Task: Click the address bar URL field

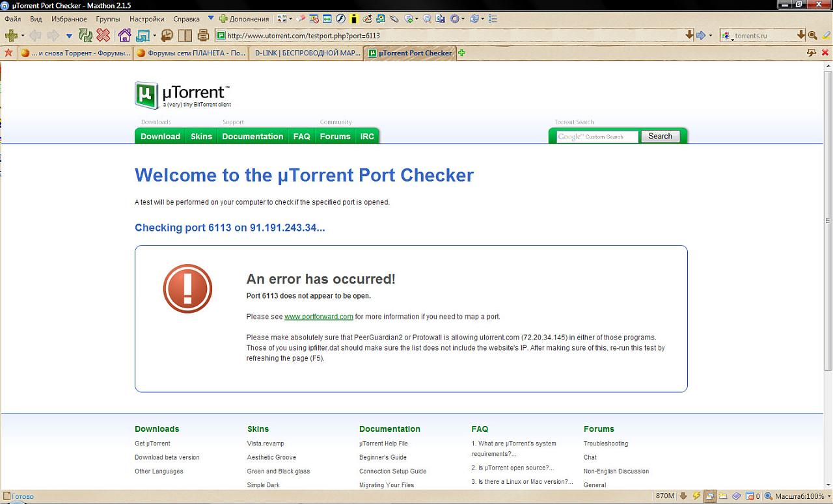Action: click(x=454, y=36)
